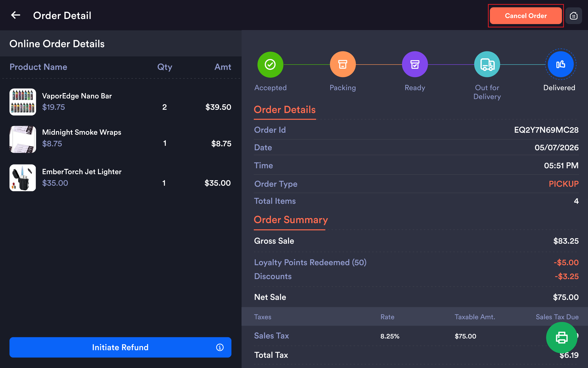
Task: Cancel the order with Cancel Order
Action: 526,16
